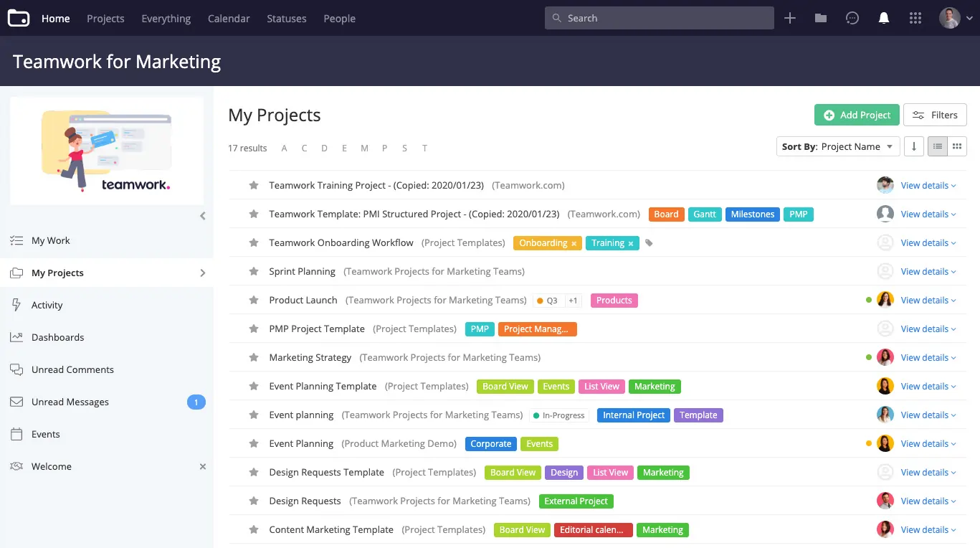Open the Statuses tab
Viewport: 980px width, 548px height.
287,18
